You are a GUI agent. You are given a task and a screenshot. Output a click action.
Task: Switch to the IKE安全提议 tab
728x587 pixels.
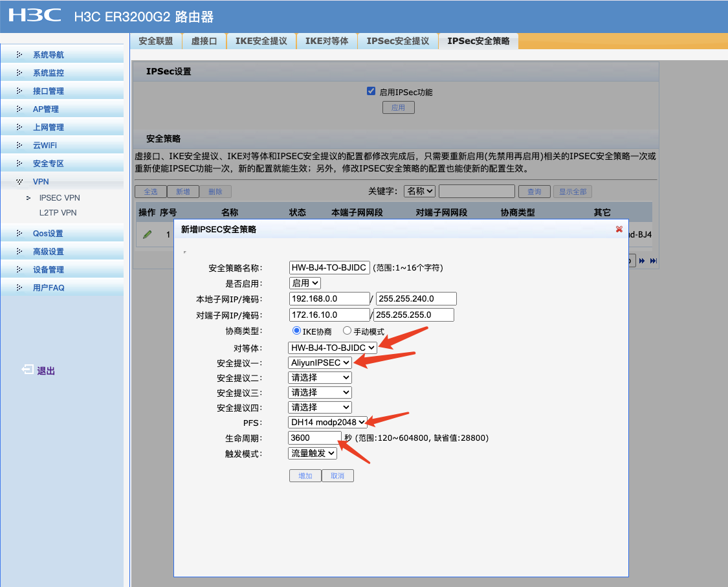click(x=261, y=41)
